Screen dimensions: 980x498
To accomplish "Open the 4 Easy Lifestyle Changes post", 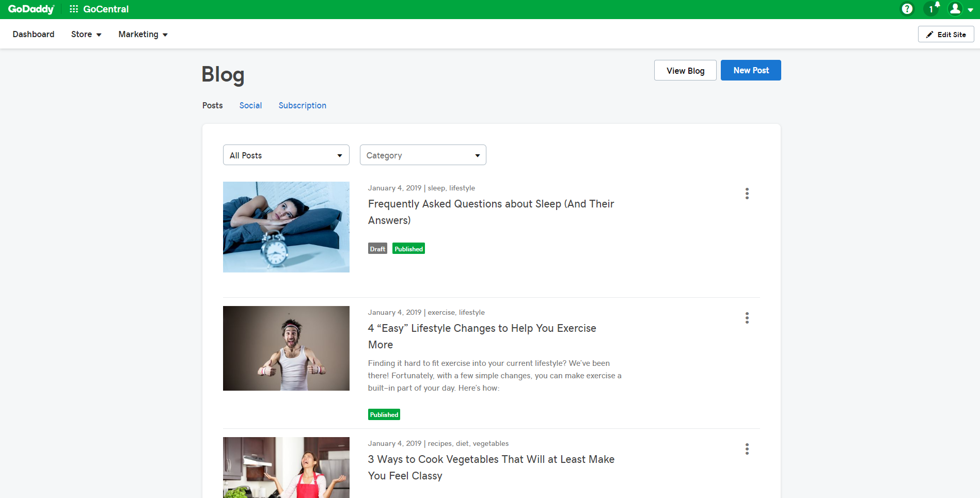I will point(482,336).
